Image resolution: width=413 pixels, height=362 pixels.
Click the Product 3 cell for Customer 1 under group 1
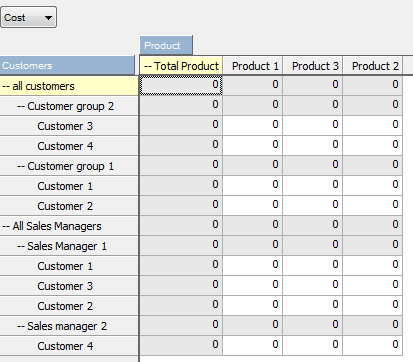coord(313,185)
